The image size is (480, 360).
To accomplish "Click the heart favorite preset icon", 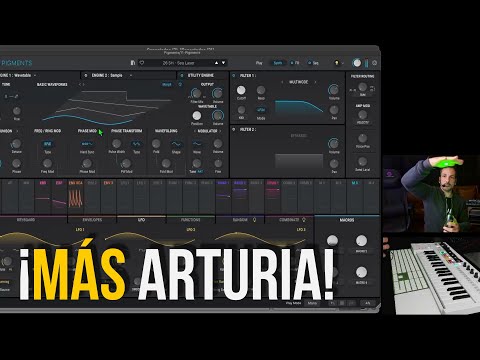I will (142, 63).
